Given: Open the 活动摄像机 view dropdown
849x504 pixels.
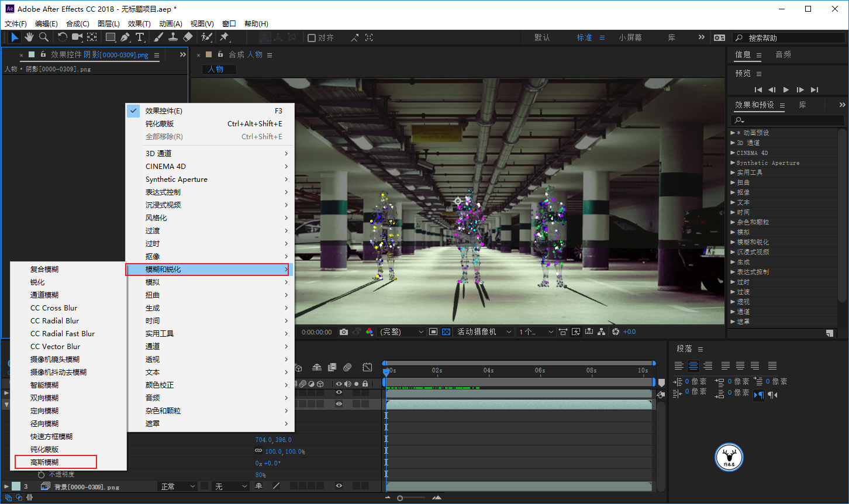Looking at the screenshot, I should 485,332.
